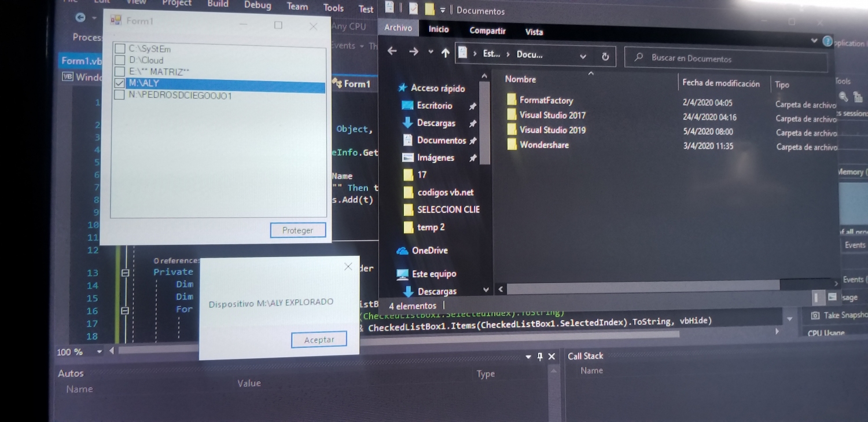The image size is (868, 422).
Task: Open the temp 2 folder
Action: click(x=431, y=227)
